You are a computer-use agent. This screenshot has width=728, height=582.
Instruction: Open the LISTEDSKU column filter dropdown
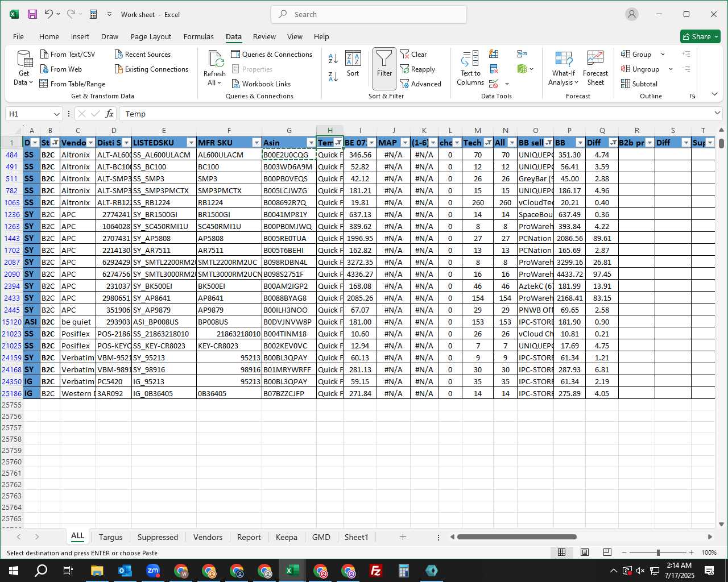point(191,143)
